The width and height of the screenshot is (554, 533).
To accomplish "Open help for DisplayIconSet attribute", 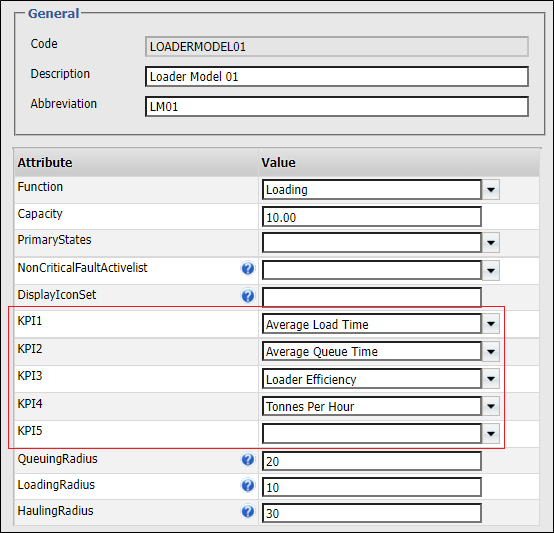I will [x=248, y=296].
